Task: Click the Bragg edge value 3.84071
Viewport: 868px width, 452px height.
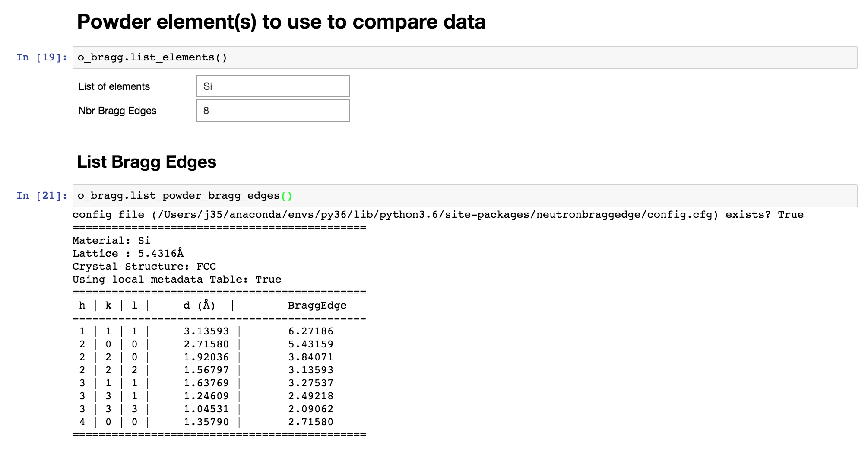Action: pos(310,357)
